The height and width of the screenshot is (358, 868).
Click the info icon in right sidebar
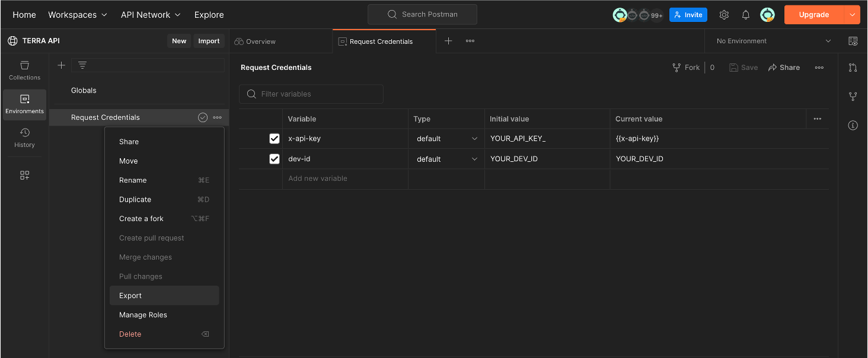pyautogui.click(x=853, y=125)
